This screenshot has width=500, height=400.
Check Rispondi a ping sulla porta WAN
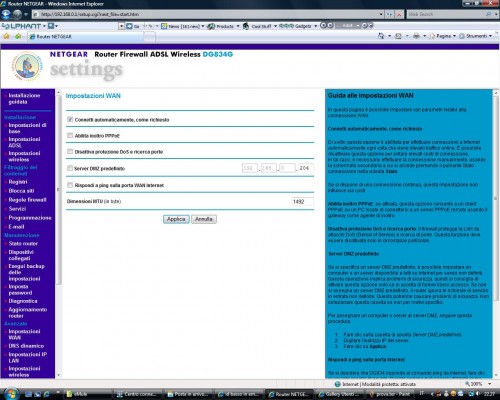pyautogui.click(x=70, y=185)
